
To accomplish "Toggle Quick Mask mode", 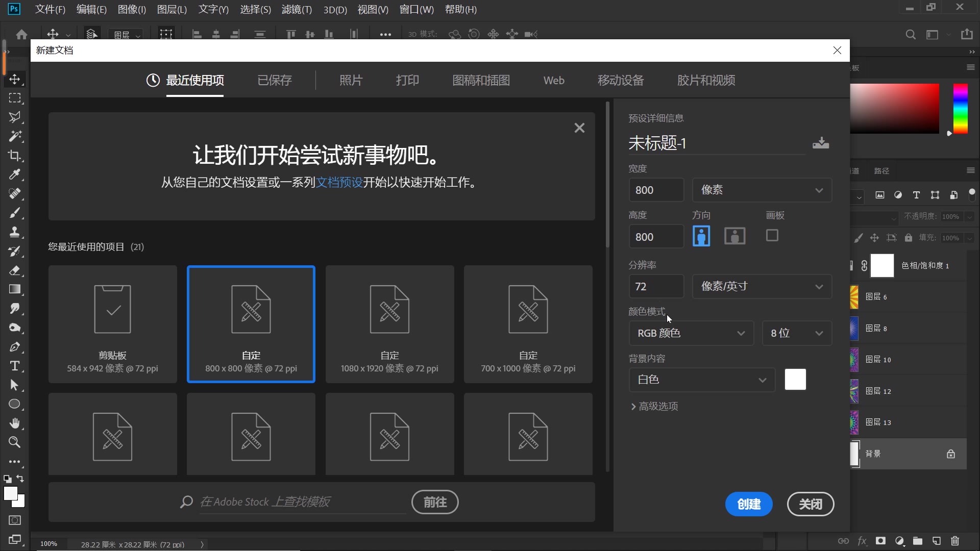I will pos(15,520).
